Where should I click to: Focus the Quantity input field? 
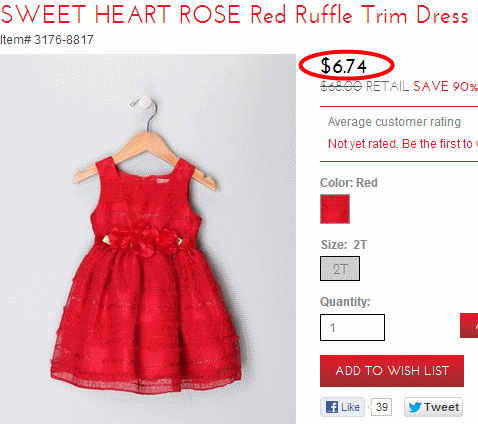(x=352, y=327)
